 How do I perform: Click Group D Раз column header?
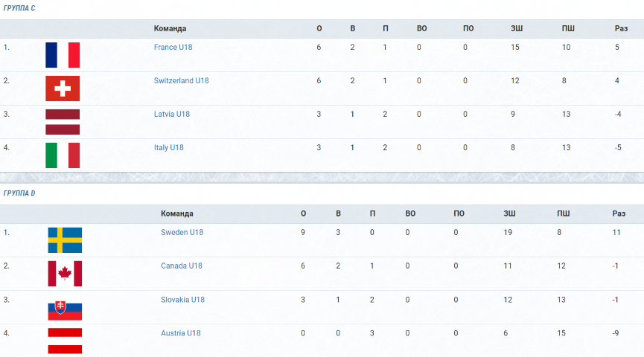click(x=619, y=213)
